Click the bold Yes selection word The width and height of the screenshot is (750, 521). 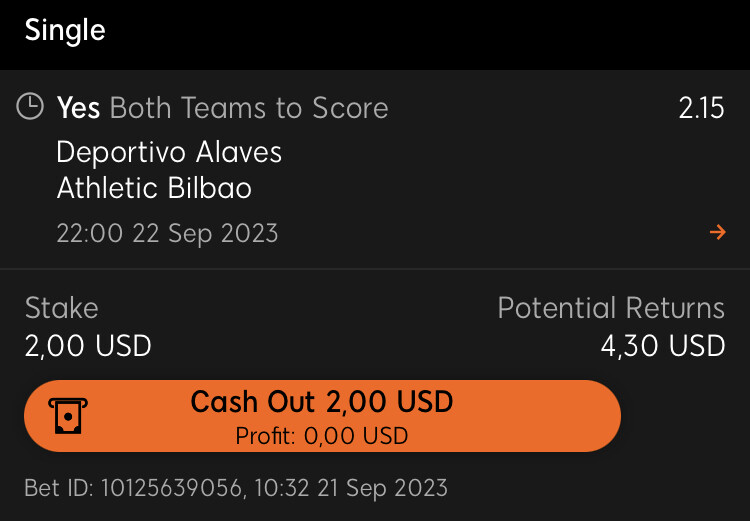click(x=78, y=108)
